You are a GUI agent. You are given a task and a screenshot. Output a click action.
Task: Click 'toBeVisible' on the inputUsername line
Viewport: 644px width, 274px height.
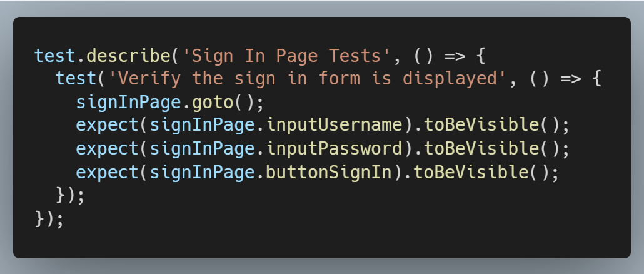[x=481, y=124]
